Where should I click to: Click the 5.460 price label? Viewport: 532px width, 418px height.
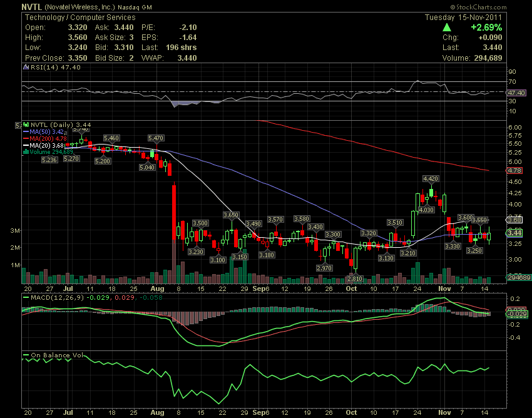[111, 138]
